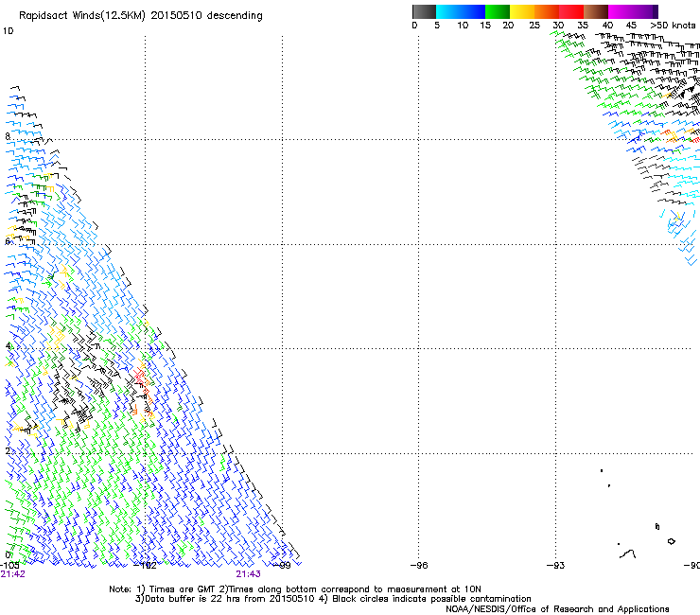Click the '-96' longitude label
700x615 pixels.
click(419, 566)
